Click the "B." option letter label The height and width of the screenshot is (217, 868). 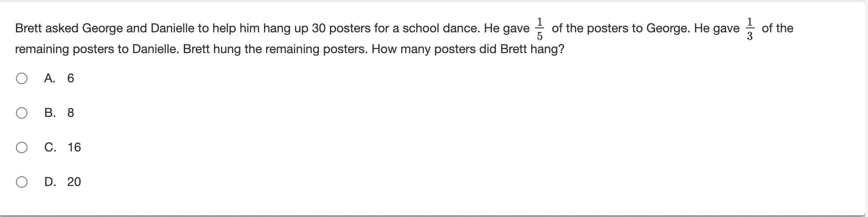click(x=50, y=113)
